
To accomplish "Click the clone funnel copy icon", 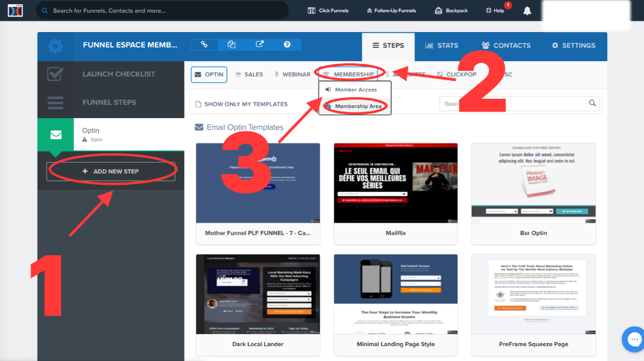I will click(x=232, y=44).
